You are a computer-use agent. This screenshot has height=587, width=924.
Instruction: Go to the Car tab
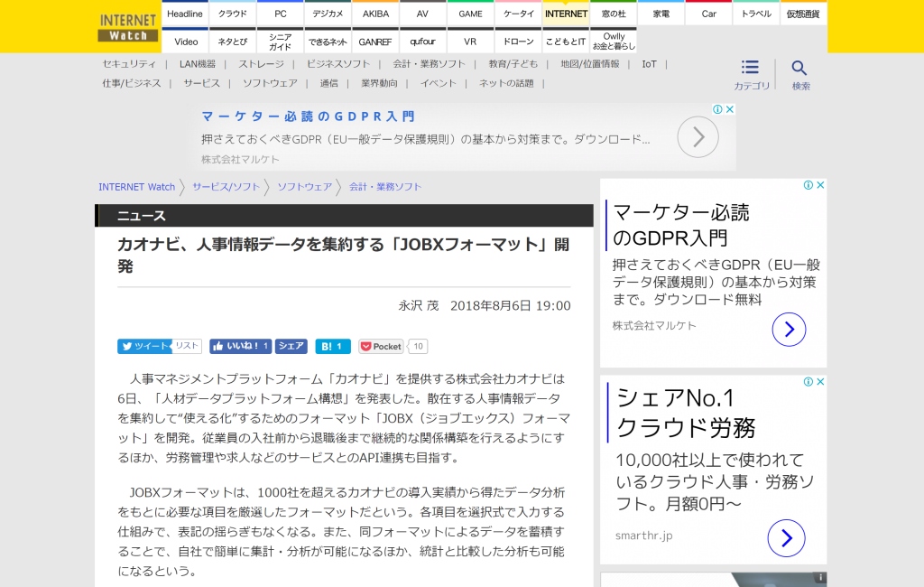coord(709,14)
